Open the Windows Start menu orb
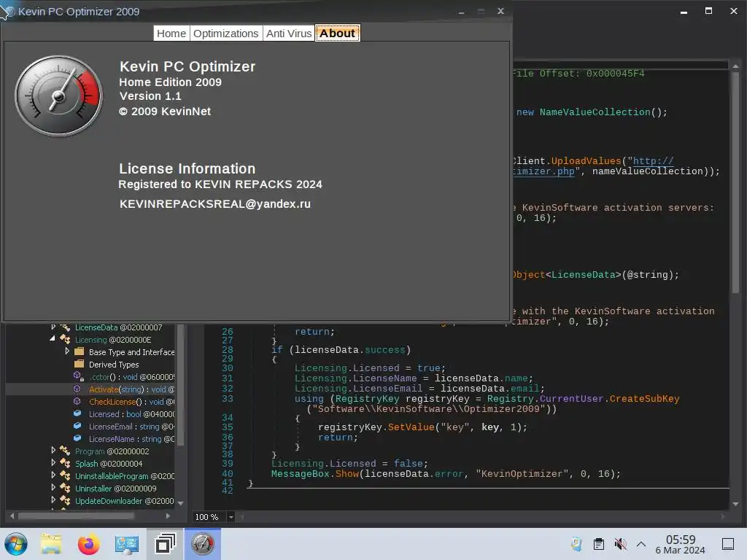Screen dimensions: 747x560 pyautogui.click(x=16, y=544)
